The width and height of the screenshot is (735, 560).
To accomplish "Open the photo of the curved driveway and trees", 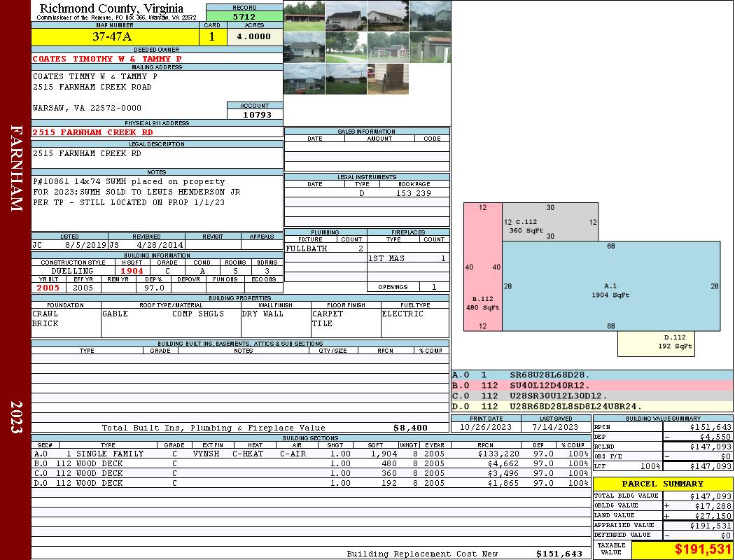I will 346,48.
